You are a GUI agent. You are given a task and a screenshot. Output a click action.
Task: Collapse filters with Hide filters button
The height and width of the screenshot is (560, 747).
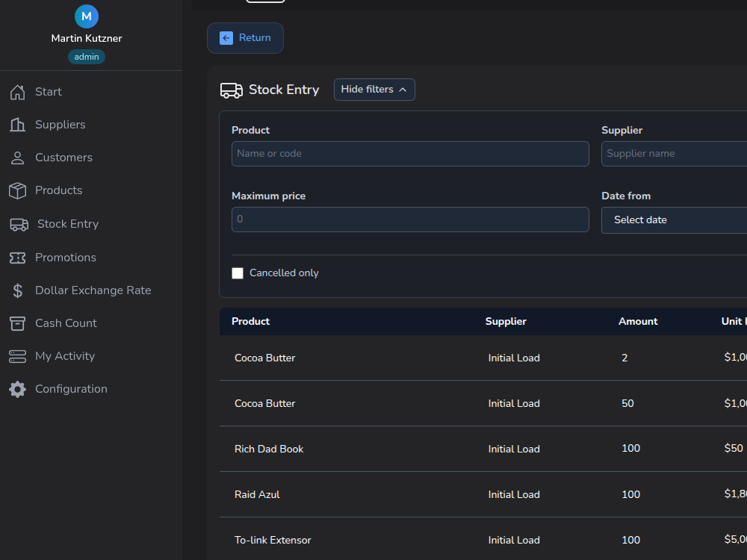click(x=374, y=90)
